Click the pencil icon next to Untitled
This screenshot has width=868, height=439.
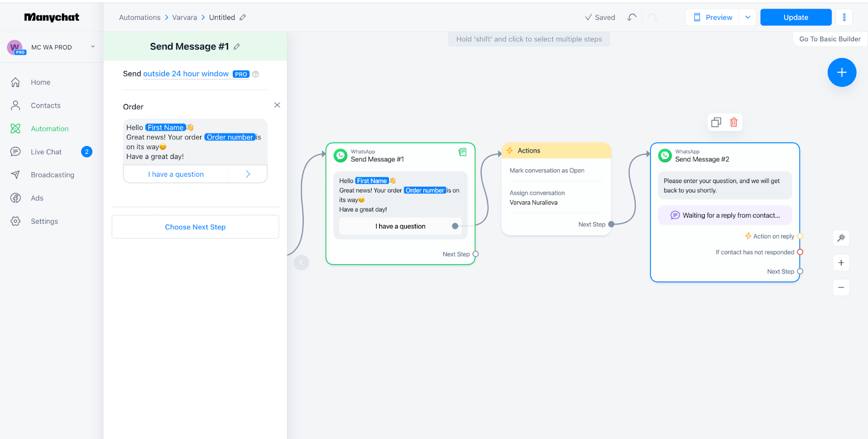tap(242, 17)
